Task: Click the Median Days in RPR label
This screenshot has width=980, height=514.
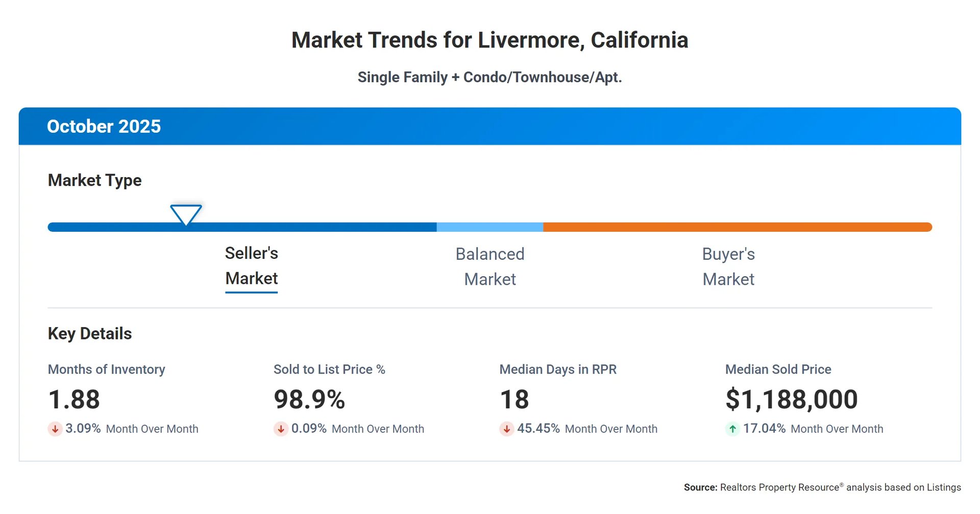Action: tap(558, 369)
